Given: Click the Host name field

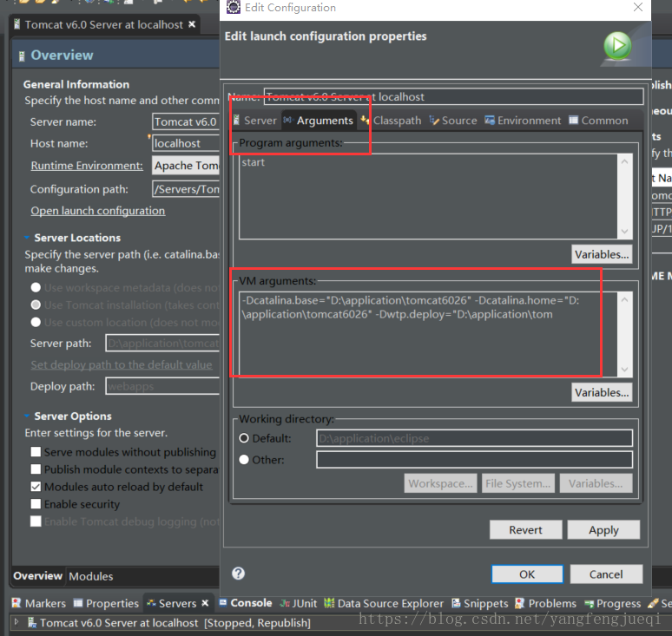Looking at the screenshot, I should coord(186,143).
